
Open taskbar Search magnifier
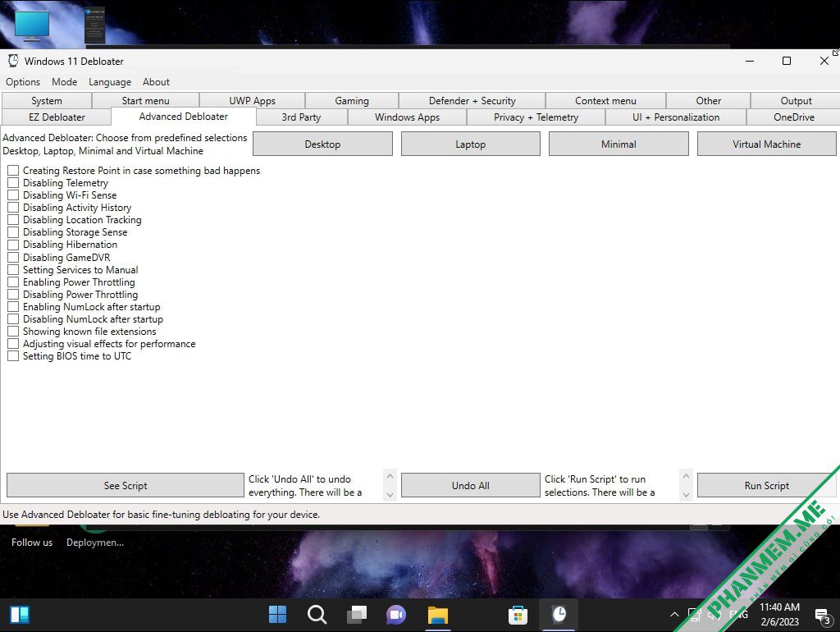(317, 614)
